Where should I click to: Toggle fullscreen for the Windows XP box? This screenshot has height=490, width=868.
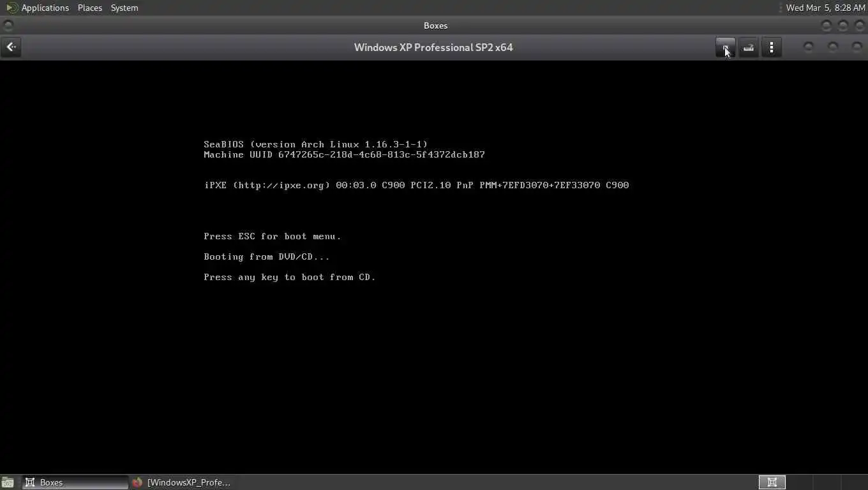[726, 47]
